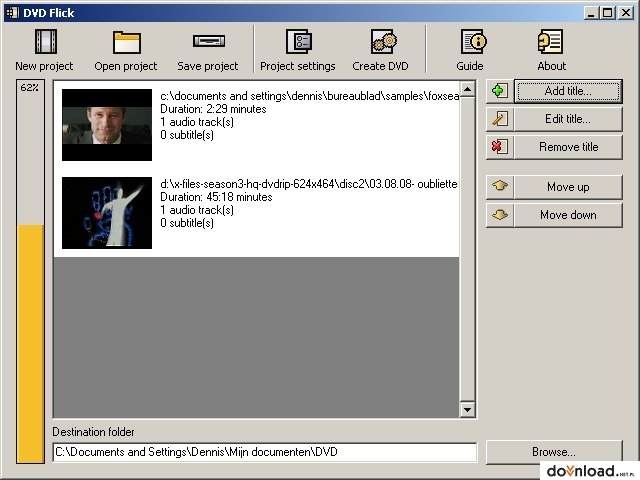Click the Add title... button

(568, 91)
